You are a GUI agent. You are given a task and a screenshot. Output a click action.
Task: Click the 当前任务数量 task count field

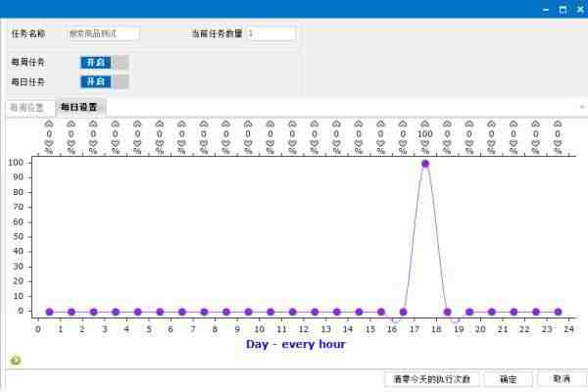(270, 33)
